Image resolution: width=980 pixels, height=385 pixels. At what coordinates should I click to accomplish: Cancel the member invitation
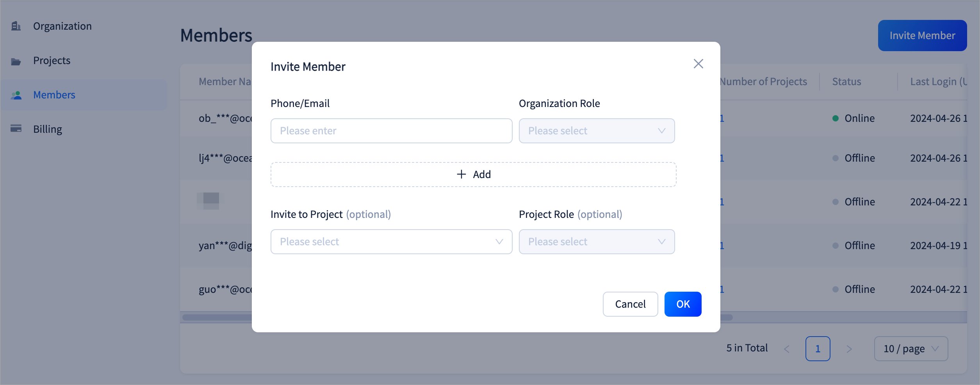[x=630, y=304]
